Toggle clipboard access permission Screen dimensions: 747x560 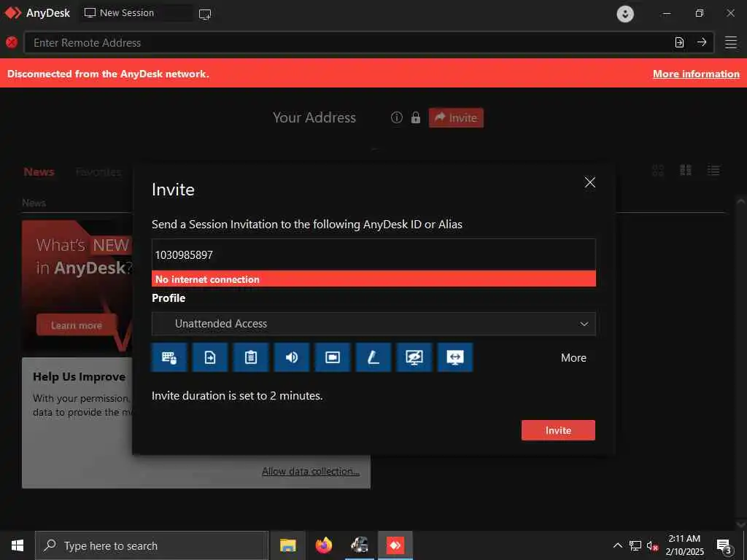[x=251, y=357]
